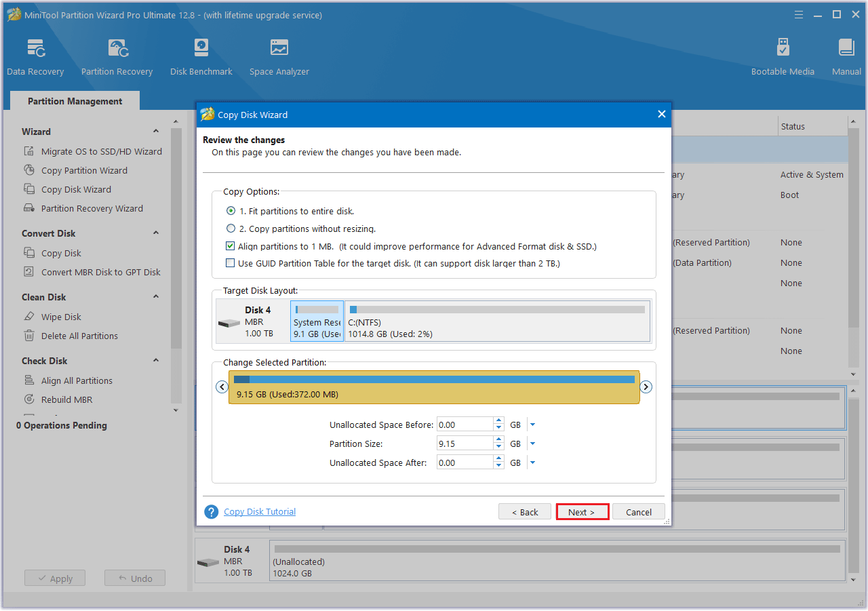Click the Bootable Media icon
The height and width of the screenshot is (611, 868).
coord(783,57)
